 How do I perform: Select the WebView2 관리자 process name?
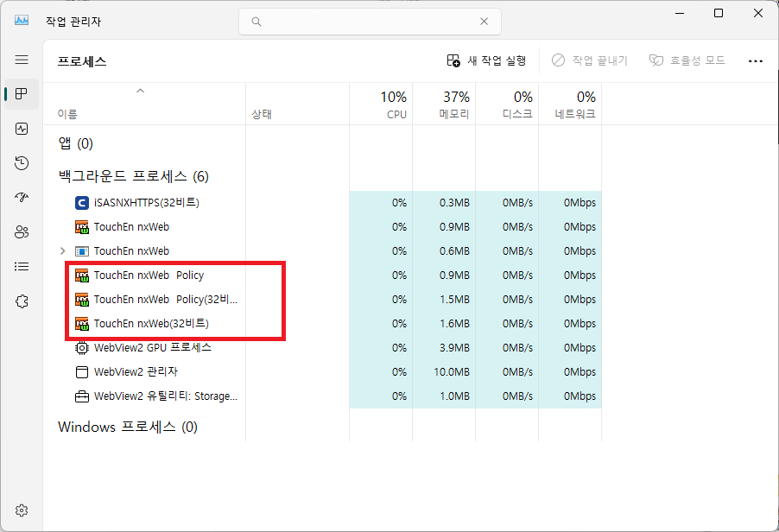(136, 372)
